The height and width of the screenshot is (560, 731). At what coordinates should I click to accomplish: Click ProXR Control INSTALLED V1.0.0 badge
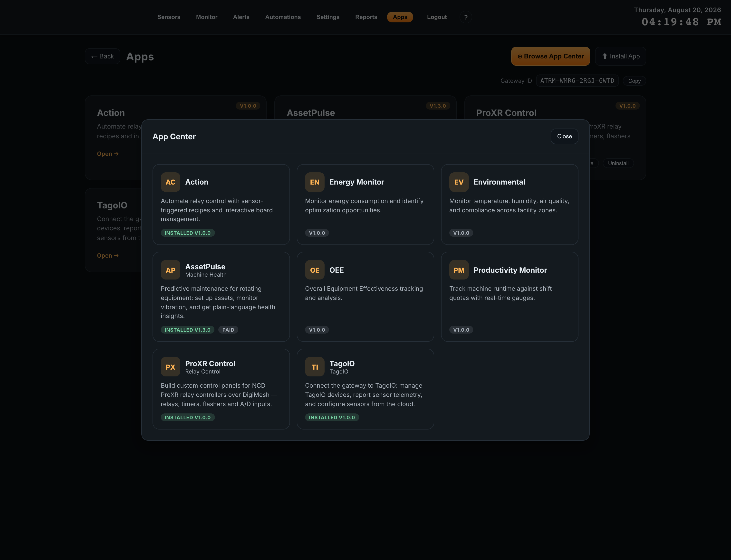[x=188, y=417]
